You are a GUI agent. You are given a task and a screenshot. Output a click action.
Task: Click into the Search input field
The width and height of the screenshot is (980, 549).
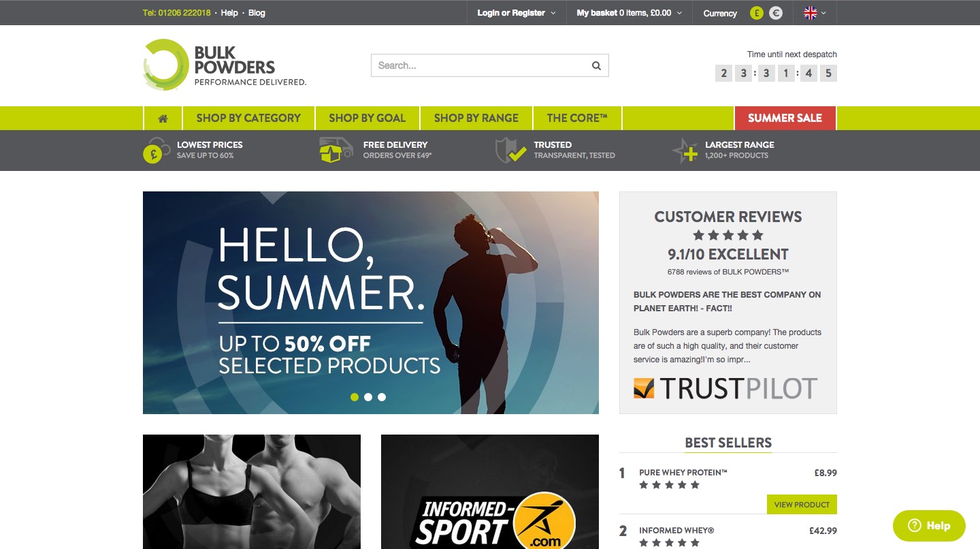480,65
